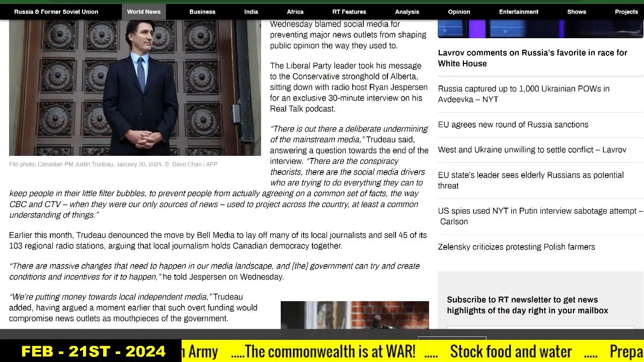Open Lavrov comments on White House race article

pyautogui.click(x=532, y=58)
